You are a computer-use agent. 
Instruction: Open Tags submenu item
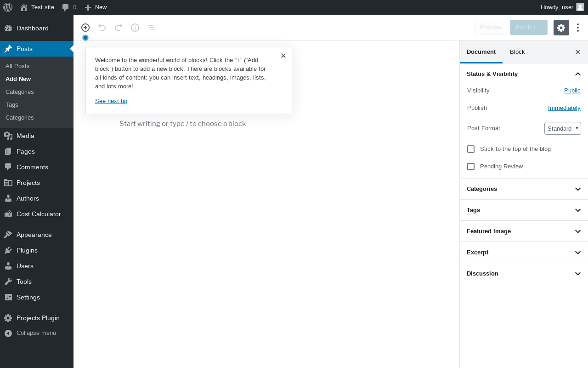[37, 105]
